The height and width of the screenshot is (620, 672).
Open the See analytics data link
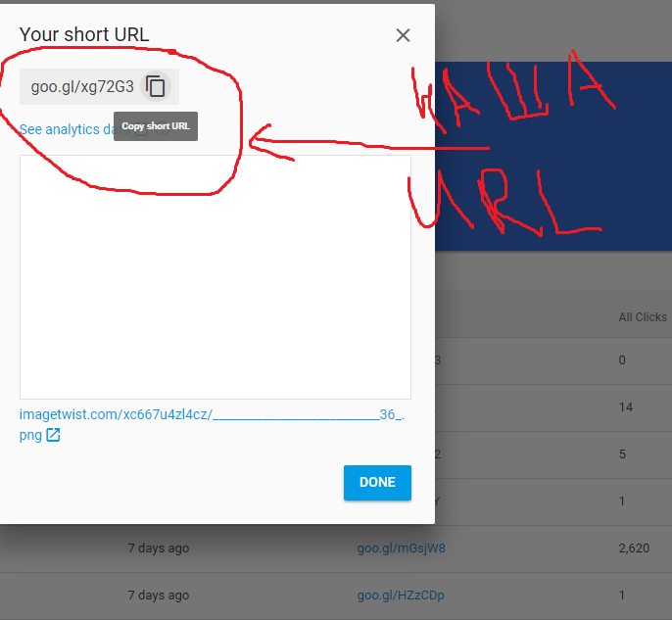61,129
